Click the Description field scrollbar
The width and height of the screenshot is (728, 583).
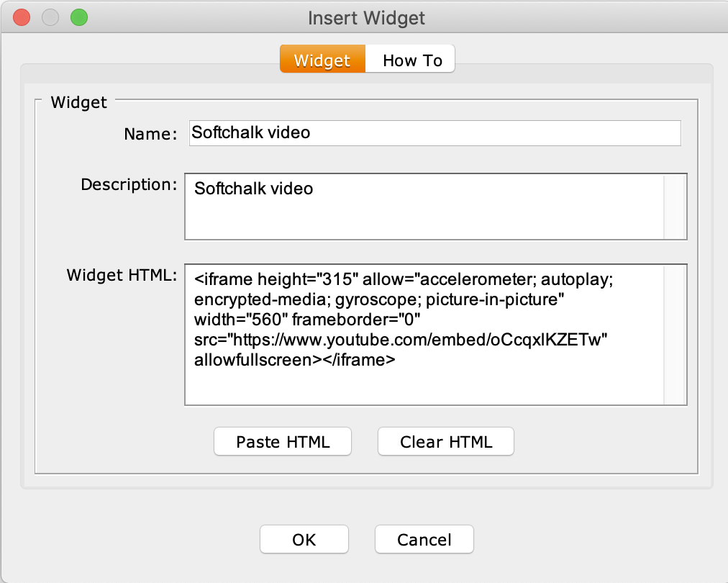(x=675, y=207)
